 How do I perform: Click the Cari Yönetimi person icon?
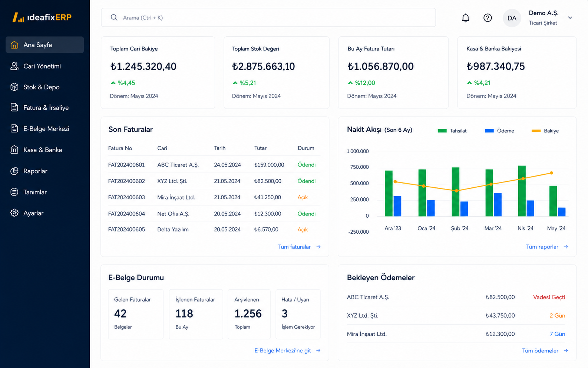[14, 66]
